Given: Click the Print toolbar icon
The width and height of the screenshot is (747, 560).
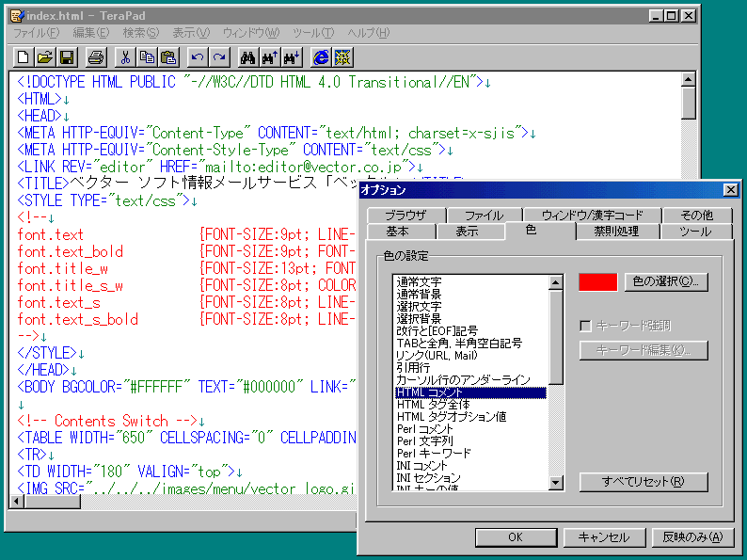Looking at the screenshot, I should 96,57.
